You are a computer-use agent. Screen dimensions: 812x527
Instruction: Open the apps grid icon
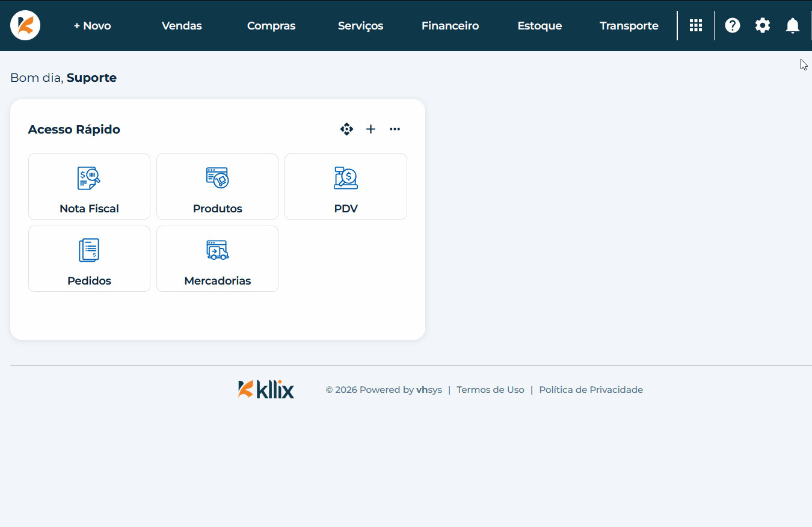696,25
